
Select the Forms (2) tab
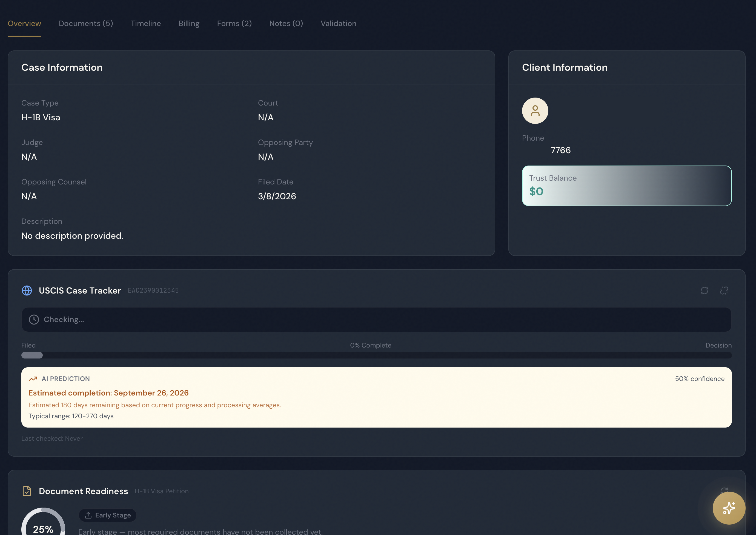[234, 23]
